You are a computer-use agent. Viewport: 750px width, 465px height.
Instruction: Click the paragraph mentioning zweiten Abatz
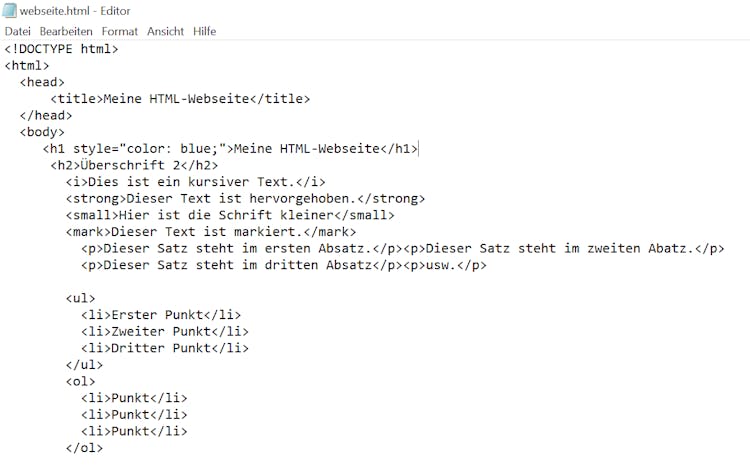click(564, 249)
